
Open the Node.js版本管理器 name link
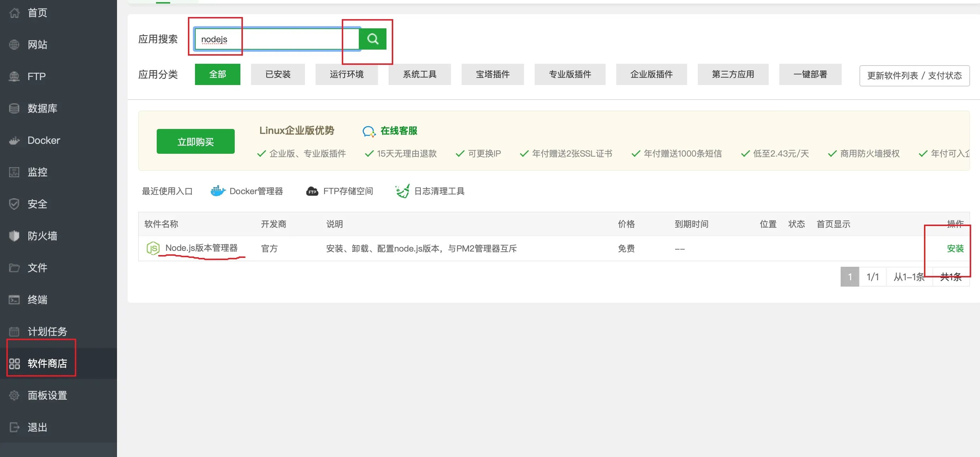(201, 248)
